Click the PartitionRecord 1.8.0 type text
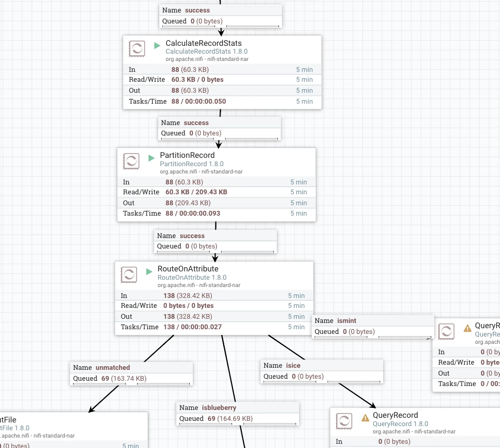Screen dimensions: 500x448 coord(192,164)
